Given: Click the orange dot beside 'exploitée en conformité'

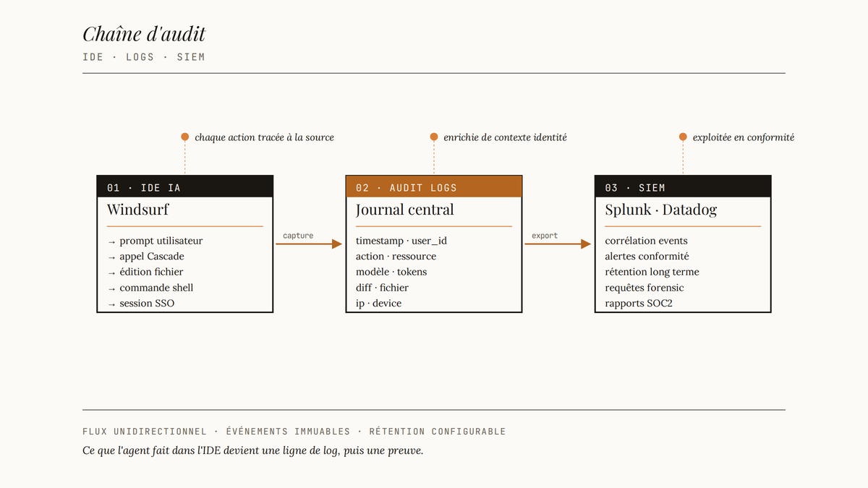Looking at the screenshot, I should [x=683, y=137].
